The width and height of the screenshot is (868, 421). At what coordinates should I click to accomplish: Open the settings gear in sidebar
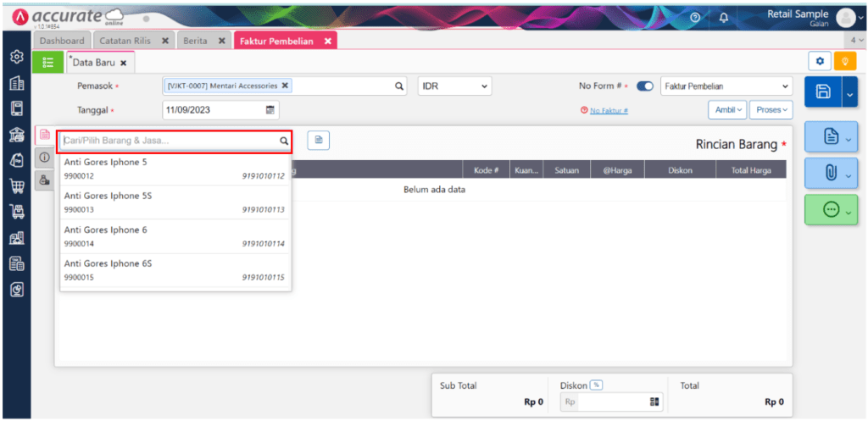pos(17,57)
